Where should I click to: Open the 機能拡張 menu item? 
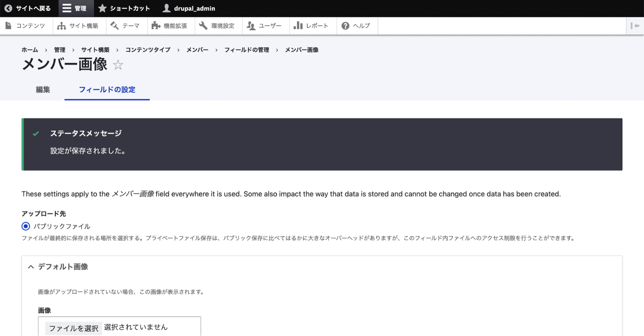click(x=171, y=26)
